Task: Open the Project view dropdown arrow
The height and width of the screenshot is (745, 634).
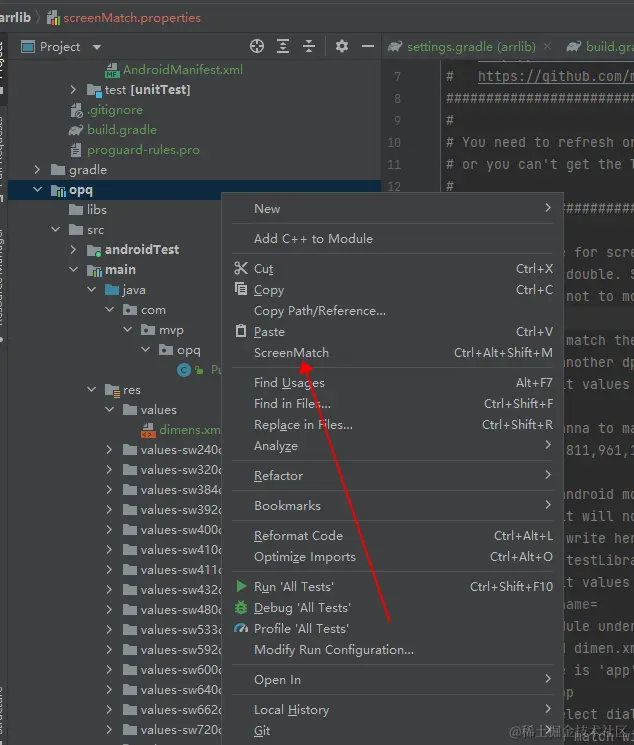Action: (97, 47)
